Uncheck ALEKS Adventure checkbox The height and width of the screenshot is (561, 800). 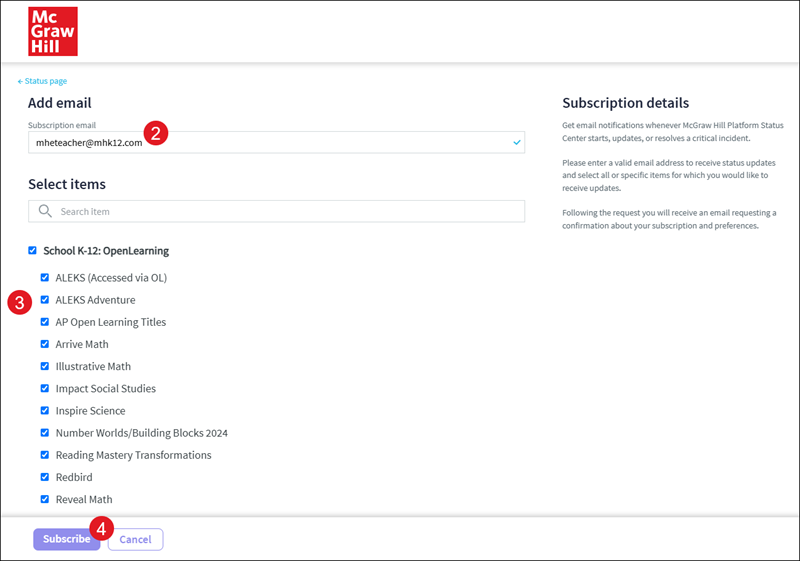pyautogui.click(x=45, y=300)
